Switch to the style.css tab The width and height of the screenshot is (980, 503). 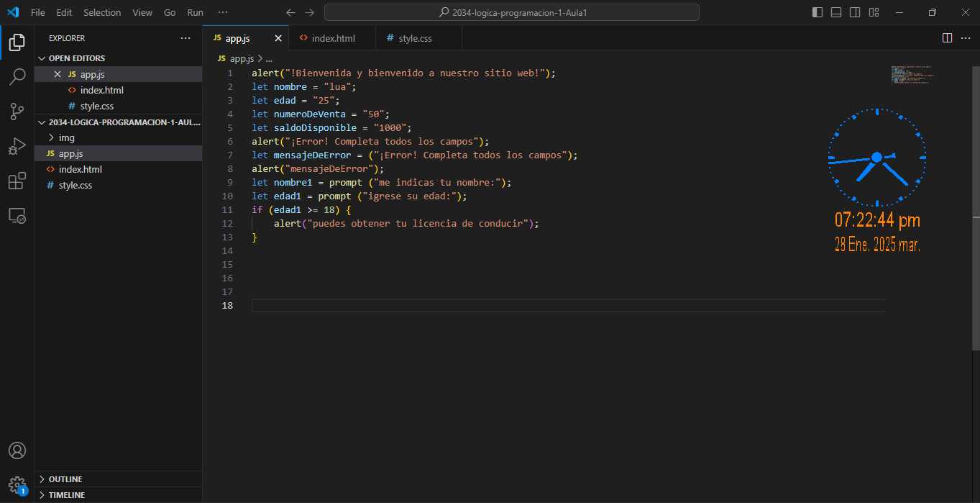418,38
